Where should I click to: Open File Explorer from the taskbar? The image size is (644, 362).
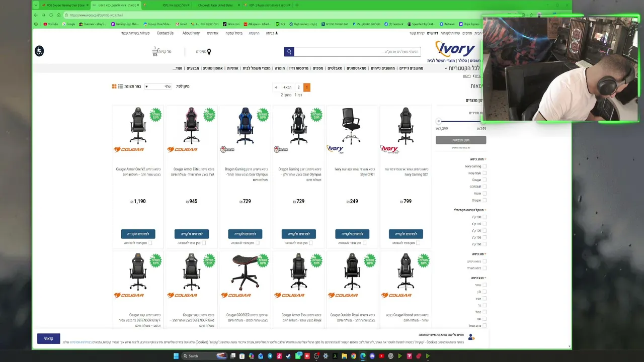tap(344, 356)
